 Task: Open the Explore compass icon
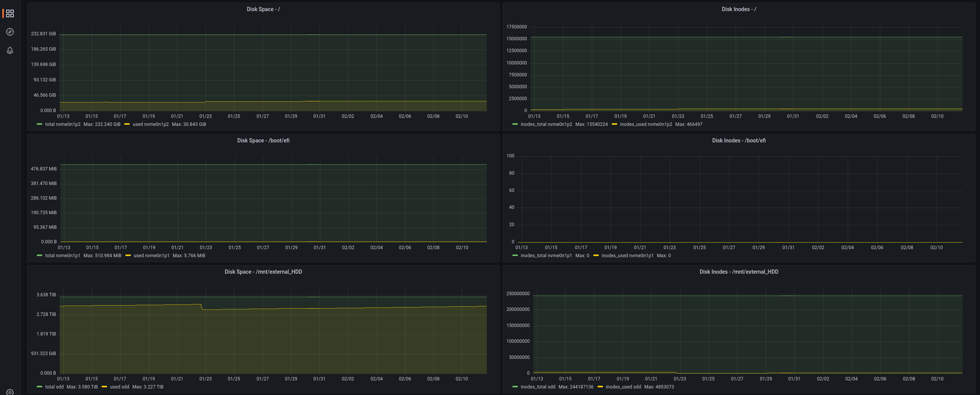10,32
